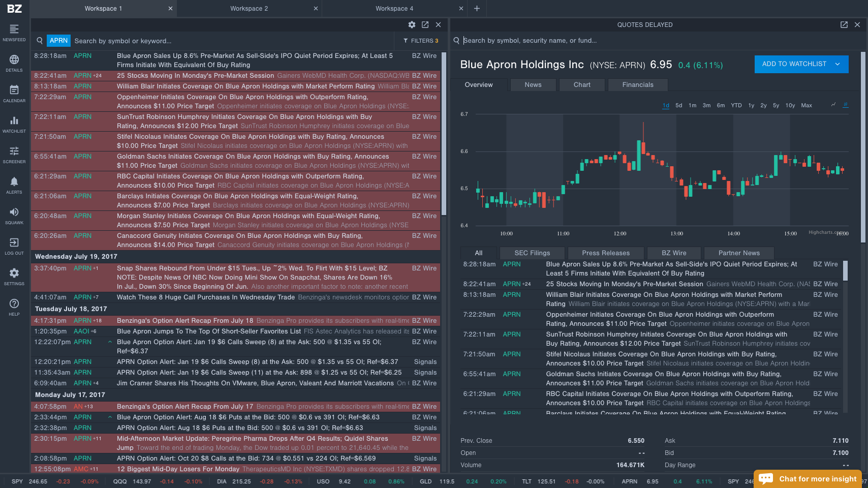
Task: Select the 6m chart range
Action: tap(721, 105)
